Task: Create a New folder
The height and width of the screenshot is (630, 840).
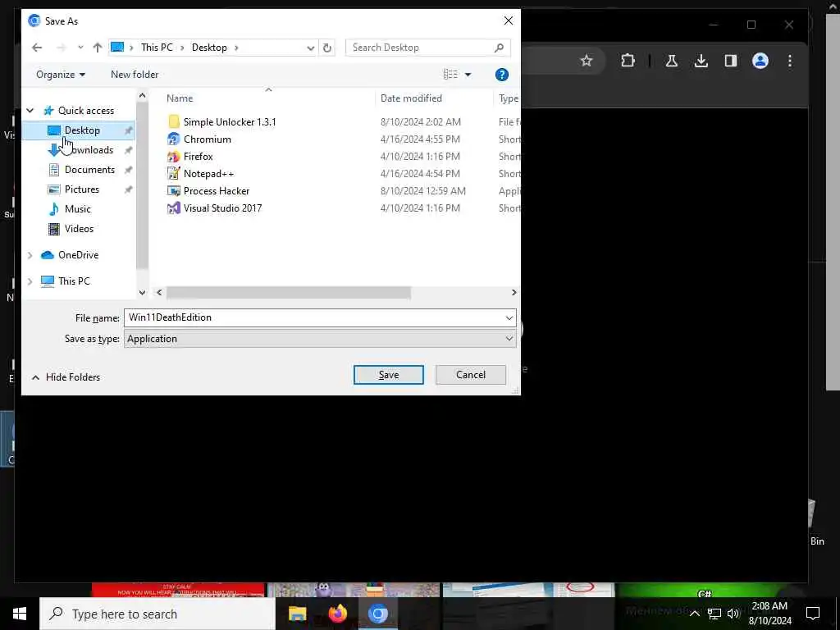Action: pyautogui.click(x=135, y=75)
